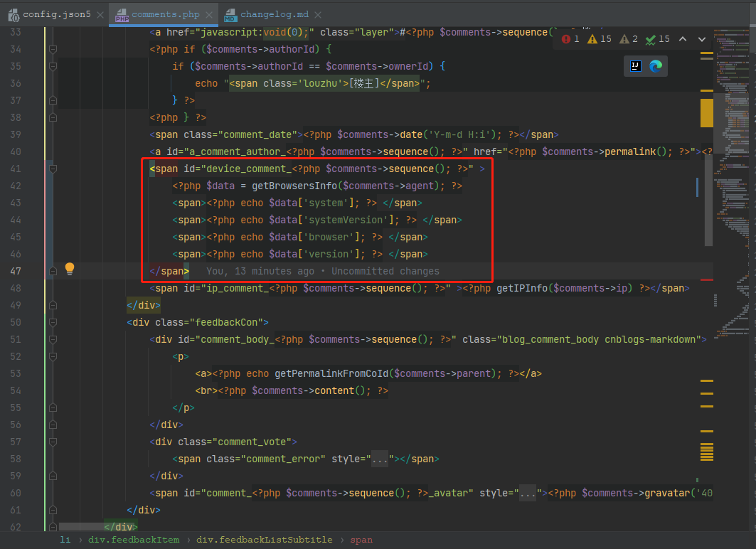Select the div.feedbackListSubtitle breadcrumb
This screenshot has height=549, width=756.
(x=265, y=540)
